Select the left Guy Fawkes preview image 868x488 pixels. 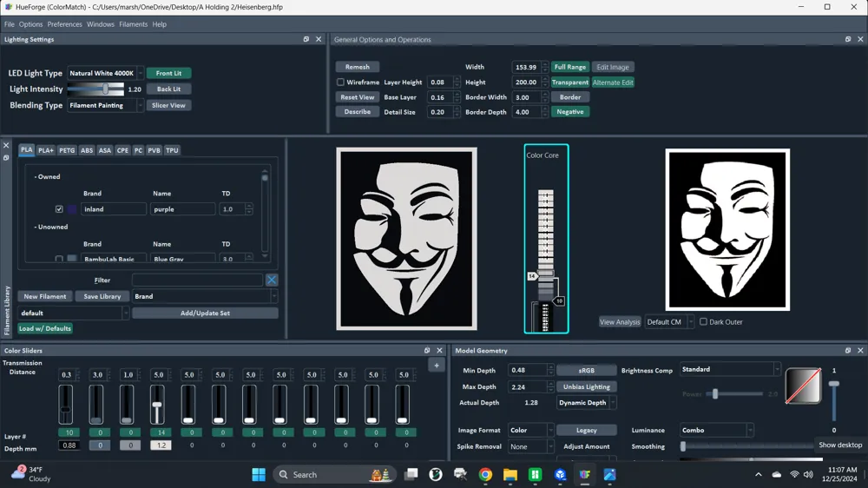(x=406, y=239)
